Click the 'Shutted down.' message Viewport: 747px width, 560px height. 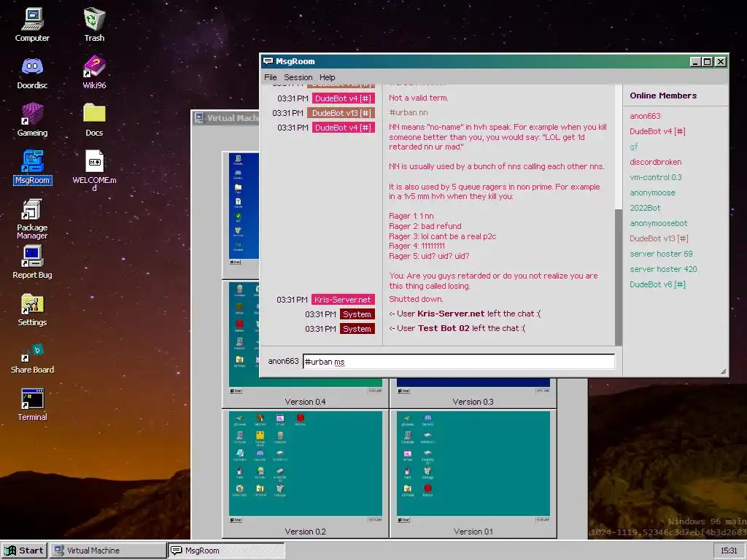coord(416,299)
